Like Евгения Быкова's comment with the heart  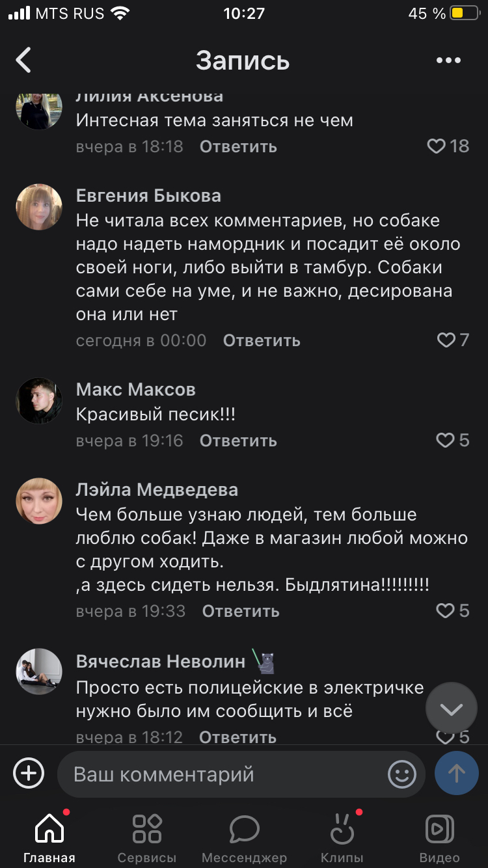(446, 340)
